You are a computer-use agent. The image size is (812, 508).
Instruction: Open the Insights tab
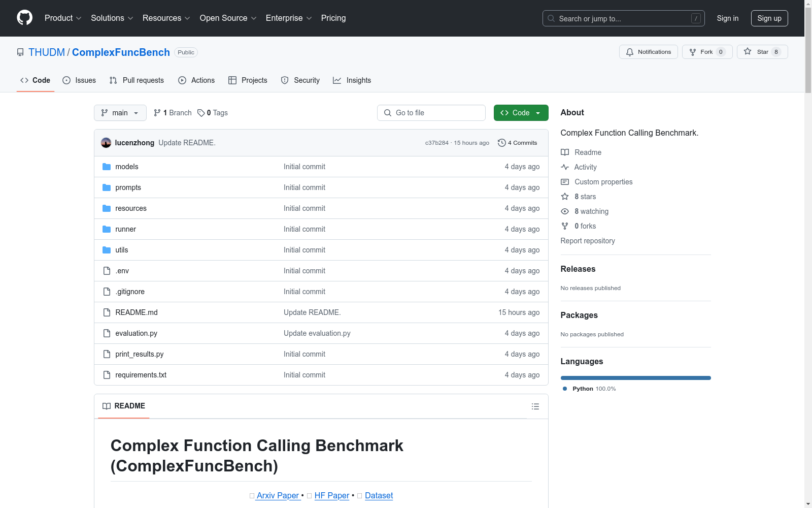352,80
